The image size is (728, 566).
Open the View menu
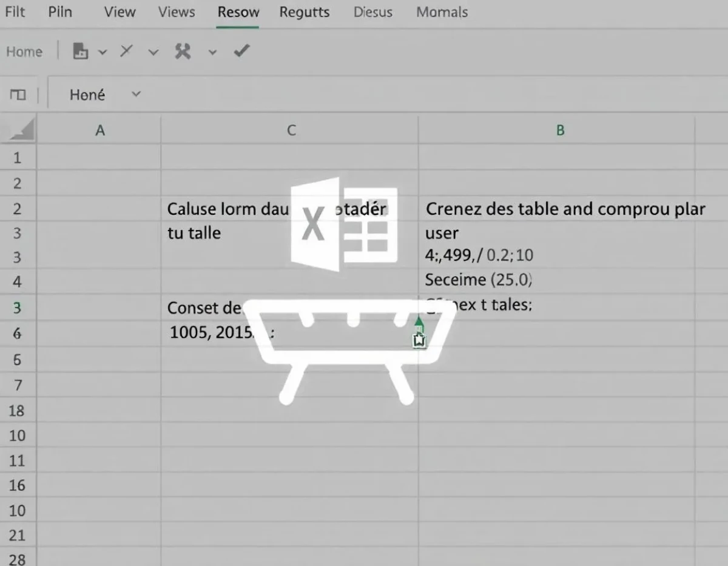[x=120, y=12]
